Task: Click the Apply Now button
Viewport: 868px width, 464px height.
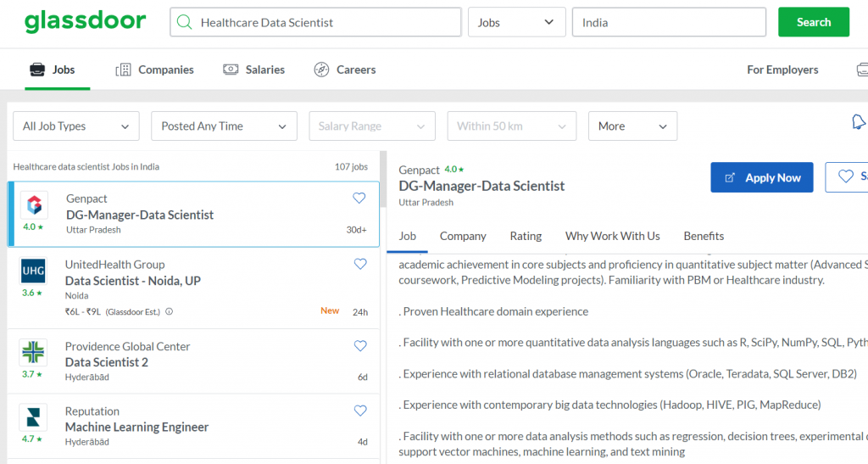Action: 762,177
